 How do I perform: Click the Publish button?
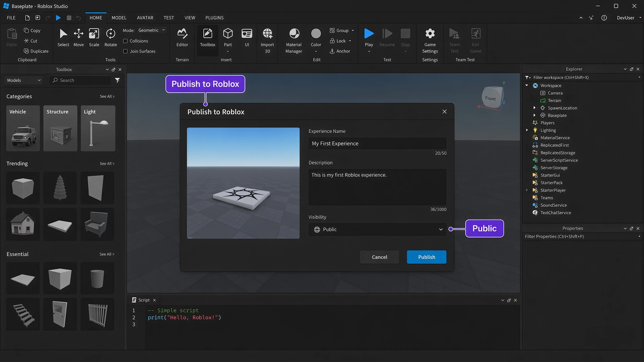point(426,257)
